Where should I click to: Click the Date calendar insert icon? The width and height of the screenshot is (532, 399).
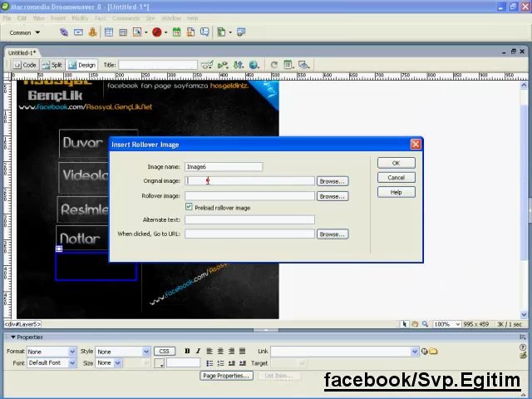[176, 32]
